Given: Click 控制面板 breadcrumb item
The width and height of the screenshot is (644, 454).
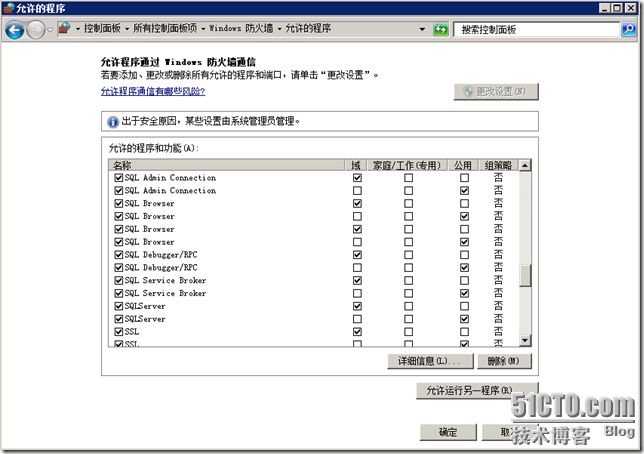Looking at the screenshot, I should pyautogui.click(x=102, y=28).
